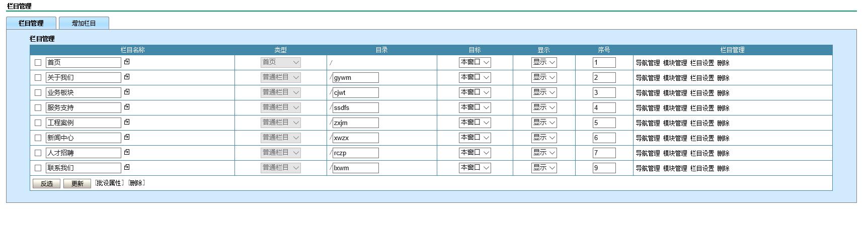Switch to the 增加栏目 tab
Viewport: 868px width, 227px height.
(x=84, y=23)
